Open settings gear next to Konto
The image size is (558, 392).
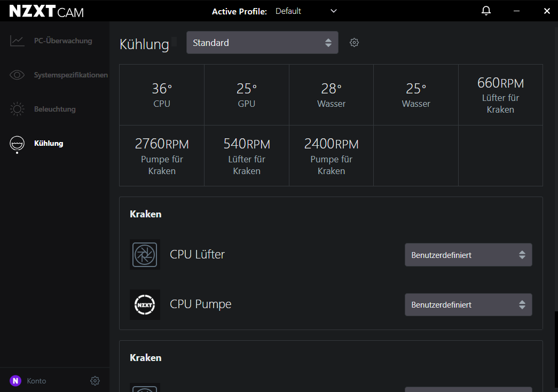[x=95, y=381]
